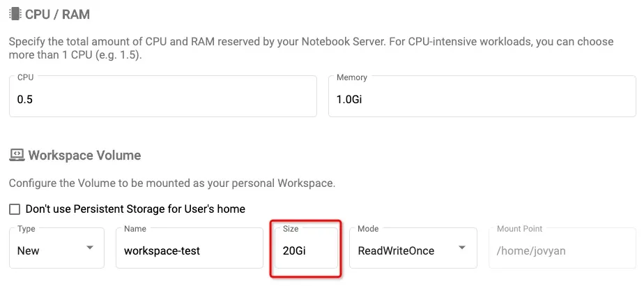The width and height of the screenshot is (644, 286).
Task: Click the CPU / RAM chip icon
Action: 15,15
